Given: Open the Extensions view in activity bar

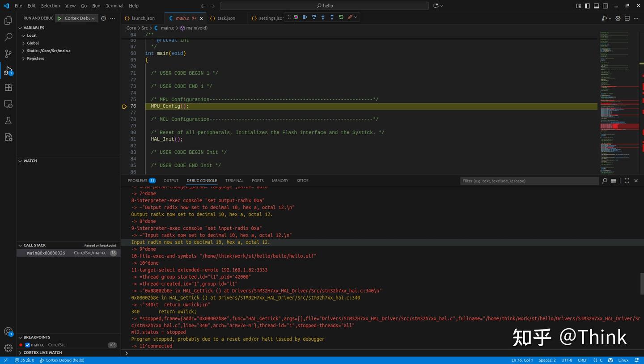Looking at the screenshot, I should point(8,87).
